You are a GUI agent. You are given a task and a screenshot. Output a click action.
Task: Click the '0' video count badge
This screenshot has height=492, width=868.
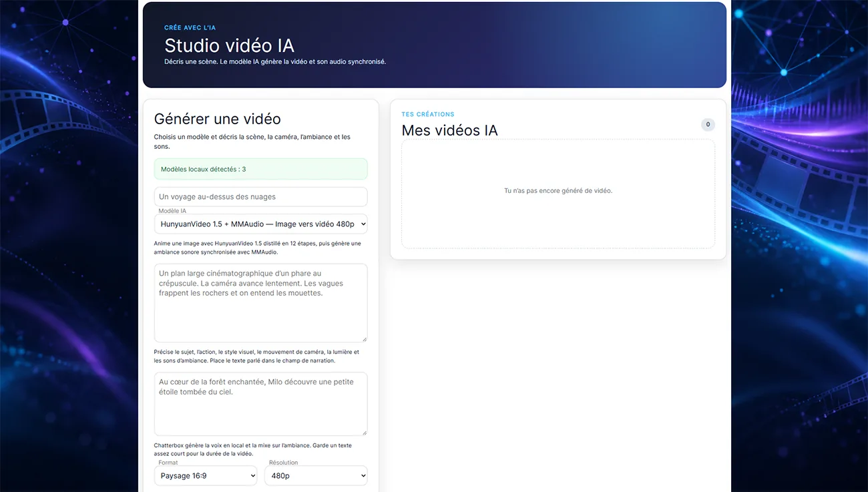coord(708,125)
